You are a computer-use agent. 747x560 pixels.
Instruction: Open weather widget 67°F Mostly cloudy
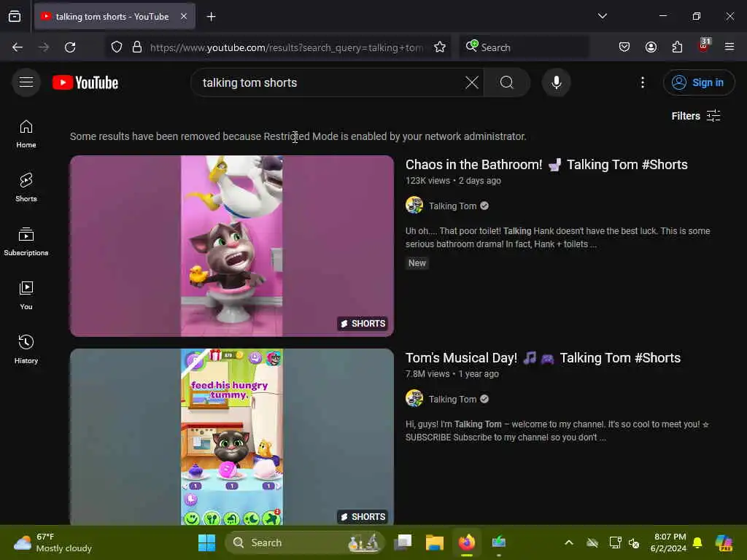click(53, 542)
